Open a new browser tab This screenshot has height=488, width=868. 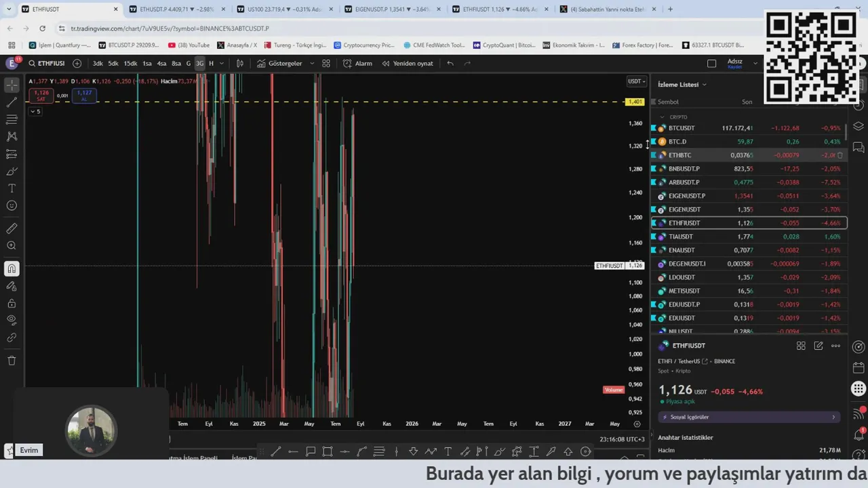670,9
